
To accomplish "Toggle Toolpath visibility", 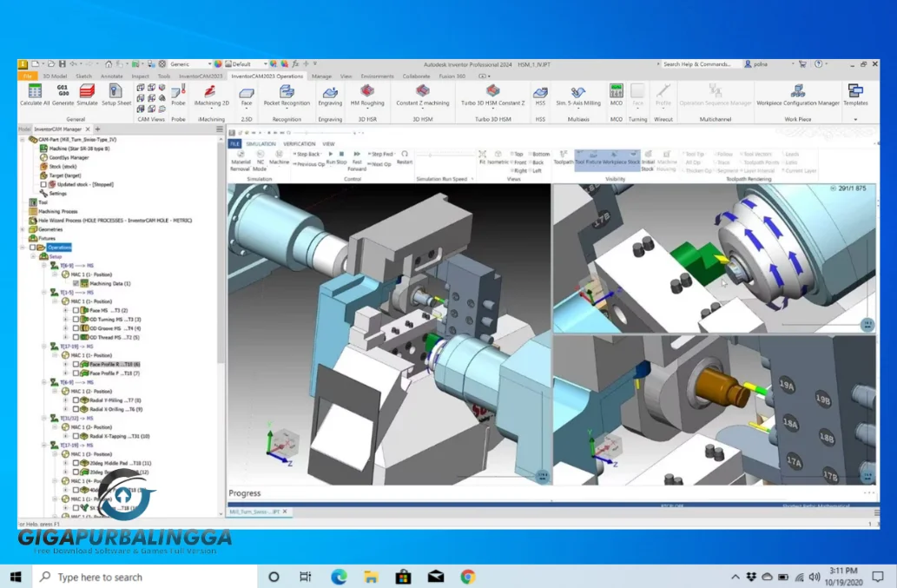I will pos(564,158).
